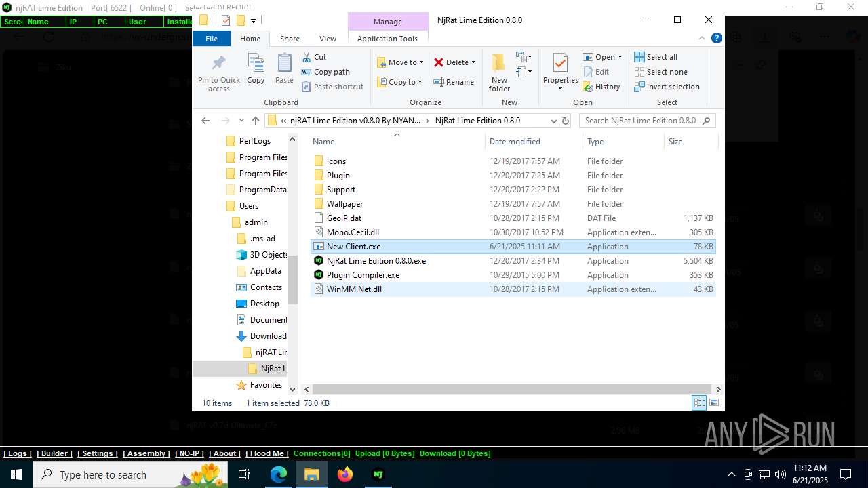Click [ Logs ] in njRAT window

point(18,453)
